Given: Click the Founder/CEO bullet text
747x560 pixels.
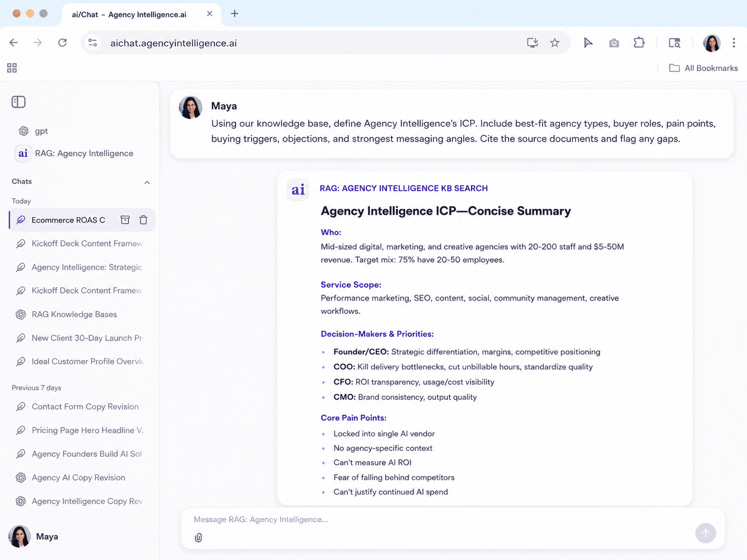Looking at the screenshot, I should click(467, 352).
